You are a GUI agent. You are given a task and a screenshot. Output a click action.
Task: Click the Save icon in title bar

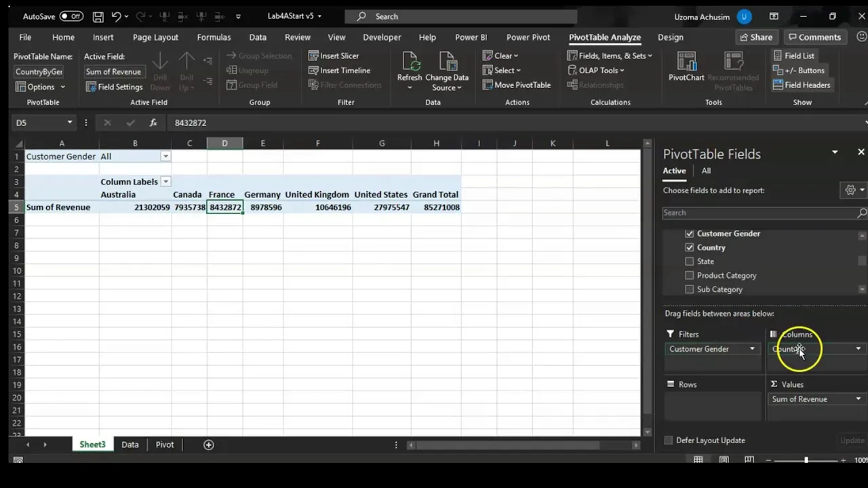point(98,16)
